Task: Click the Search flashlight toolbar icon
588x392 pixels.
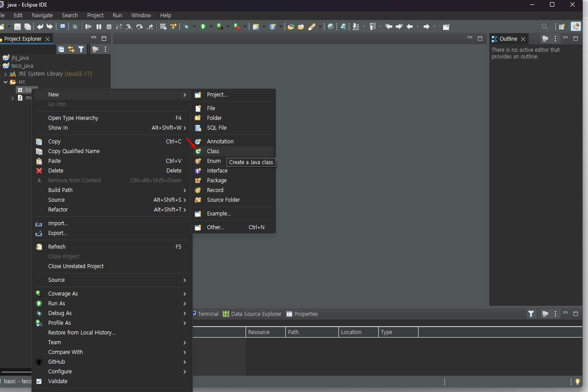Action: click(x=312, y=27)
